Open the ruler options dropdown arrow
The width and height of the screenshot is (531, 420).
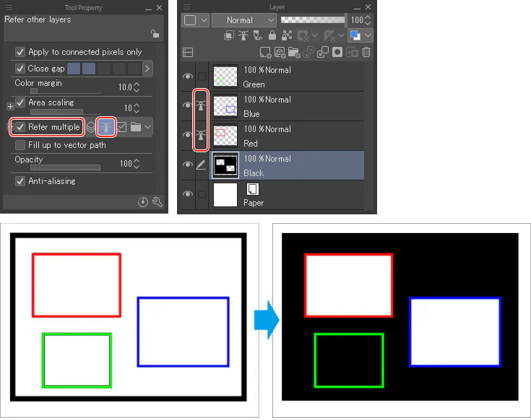pyautogui.click(x=341, y=35)
